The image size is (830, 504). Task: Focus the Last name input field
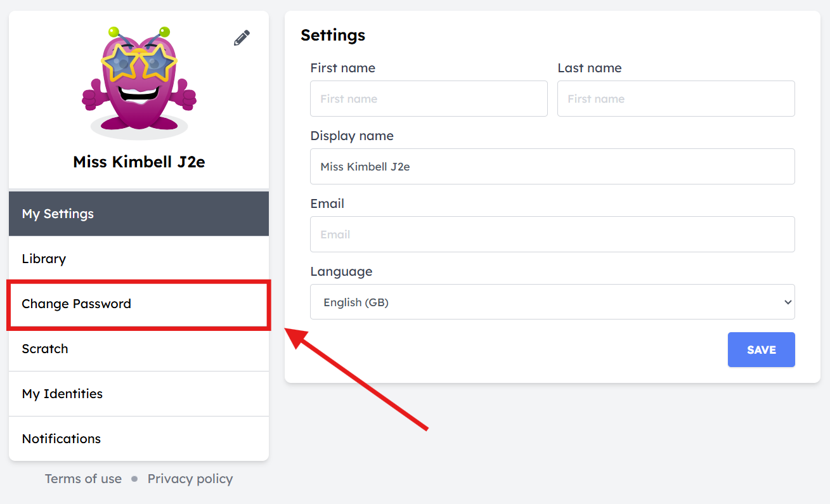pos(676,98)
